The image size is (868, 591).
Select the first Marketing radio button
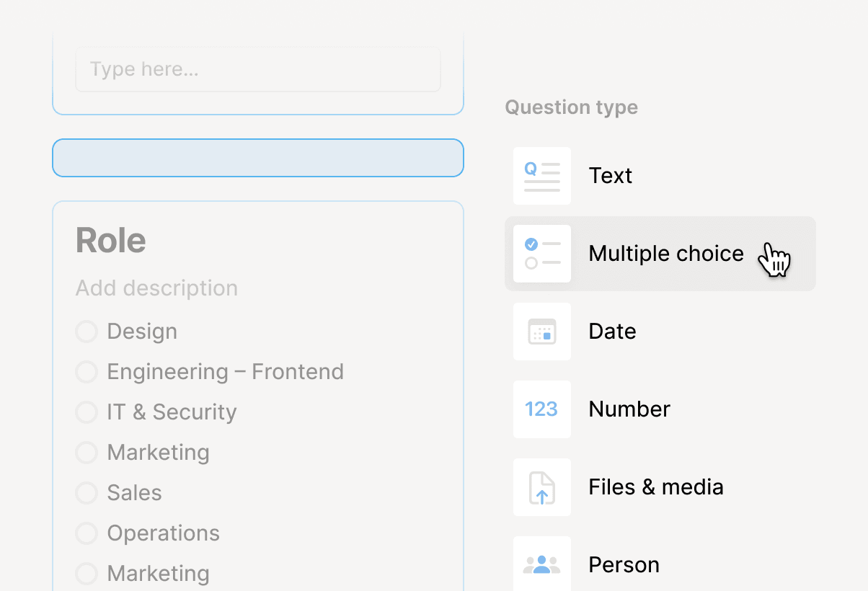(x=87, y=453)
